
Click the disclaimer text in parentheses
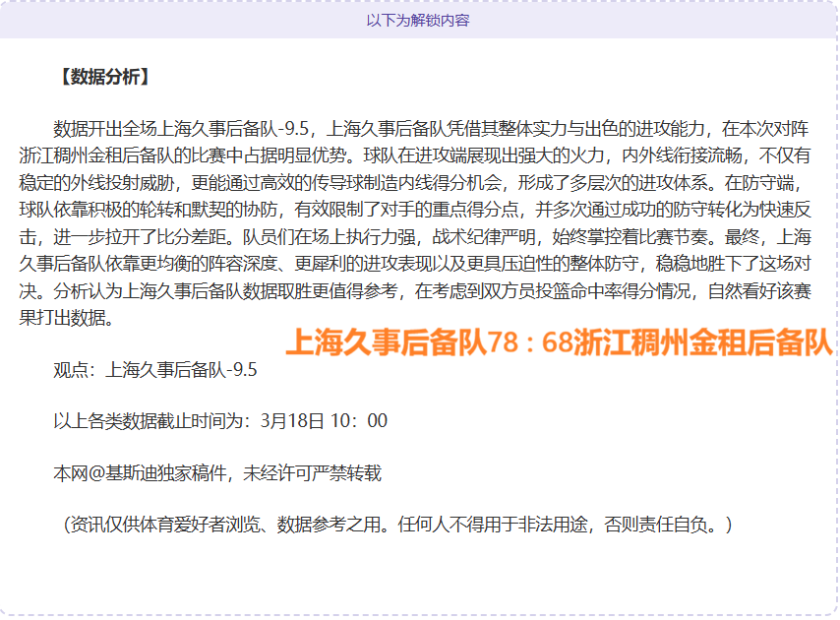click(x=393, y=526)
